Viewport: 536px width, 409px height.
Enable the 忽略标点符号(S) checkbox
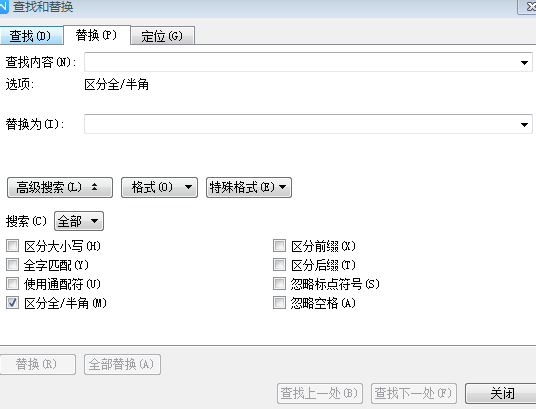[x=279, y=283]
